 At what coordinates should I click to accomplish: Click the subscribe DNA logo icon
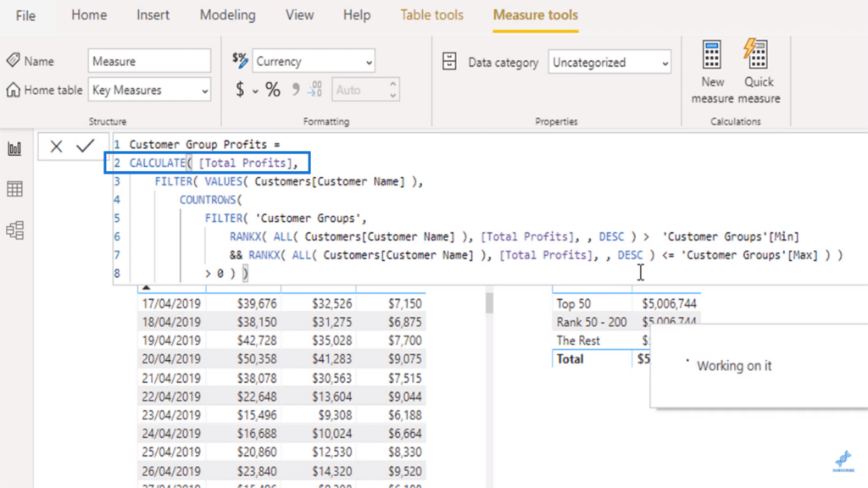pyautogui.click(x=843, y=460)
